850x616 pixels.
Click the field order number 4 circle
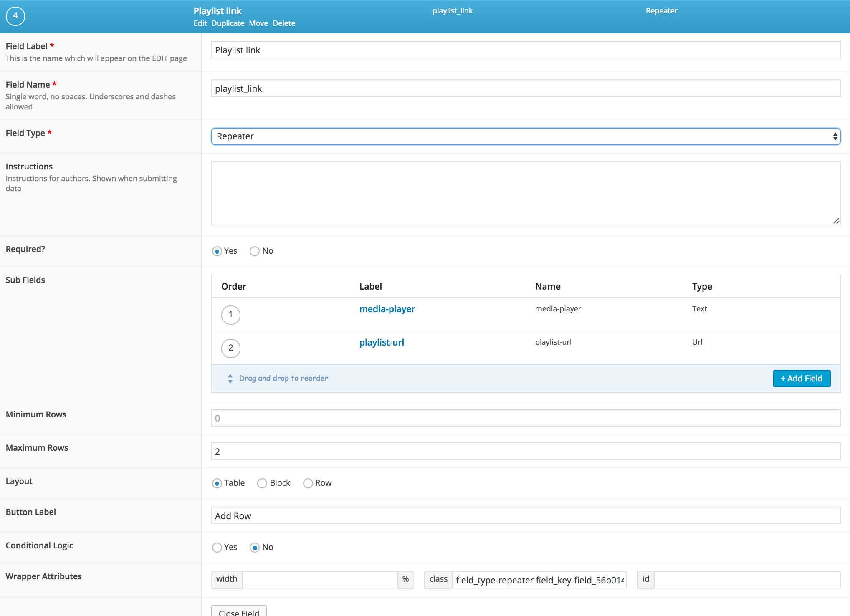[x=15, y=16]
